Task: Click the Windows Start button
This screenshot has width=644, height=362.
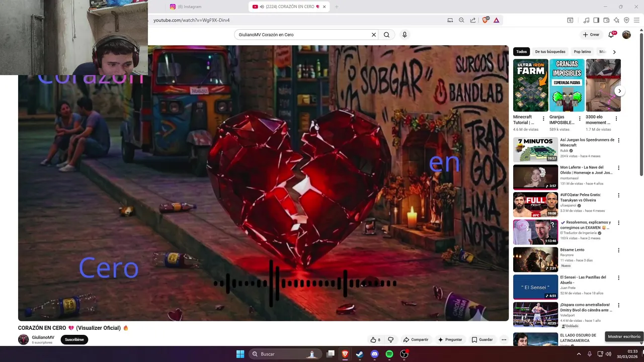Action: coord(240,354)
